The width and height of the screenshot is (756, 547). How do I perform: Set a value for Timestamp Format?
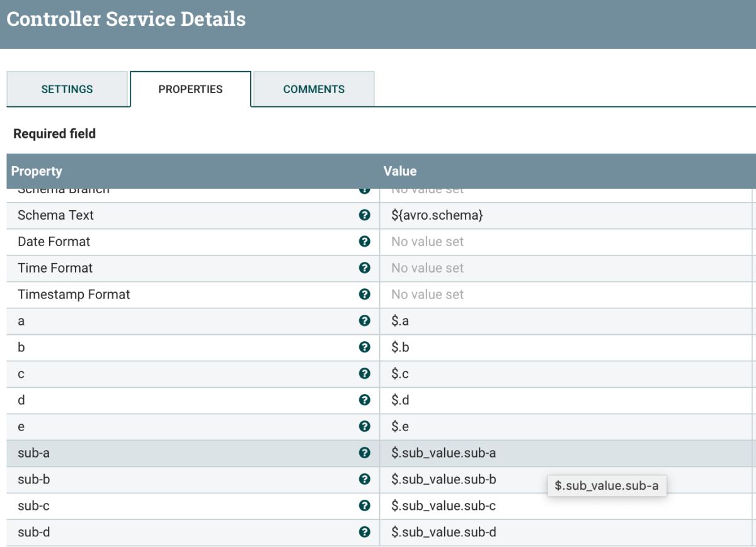click(x=566, y=295)
